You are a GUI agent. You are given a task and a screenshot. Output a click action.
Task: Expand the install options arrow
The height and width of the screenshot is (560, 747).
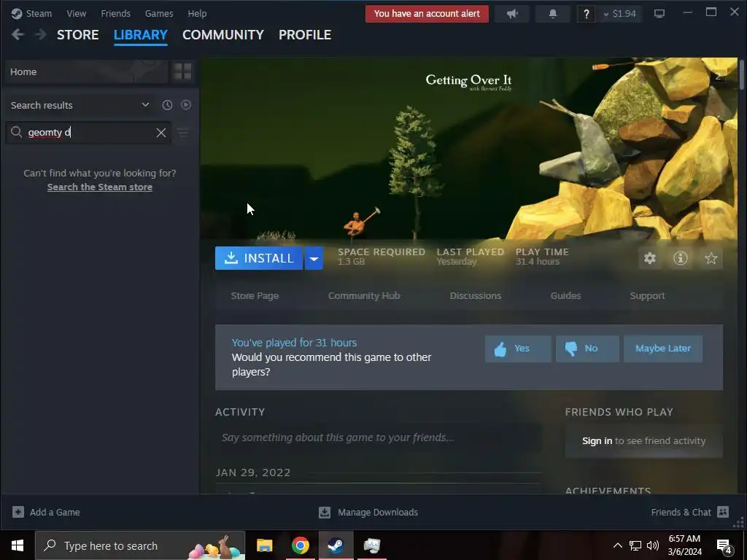(314, 258)
